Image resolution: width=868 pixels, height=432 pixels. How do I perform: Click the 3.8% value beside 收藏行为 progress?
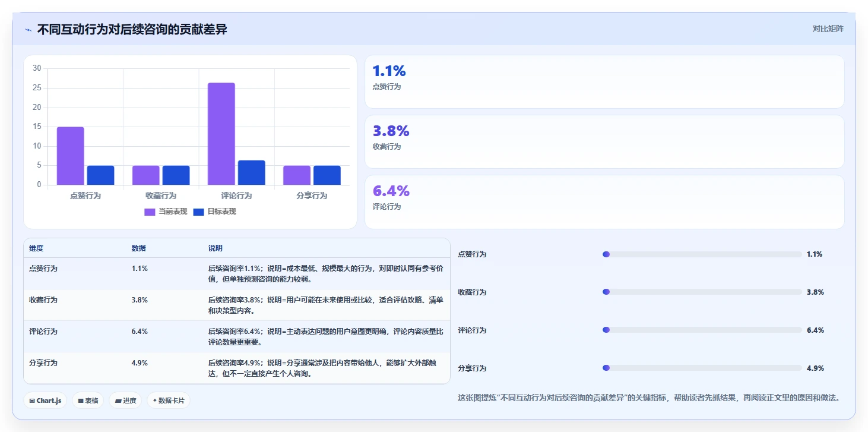[x=815, y=292]
